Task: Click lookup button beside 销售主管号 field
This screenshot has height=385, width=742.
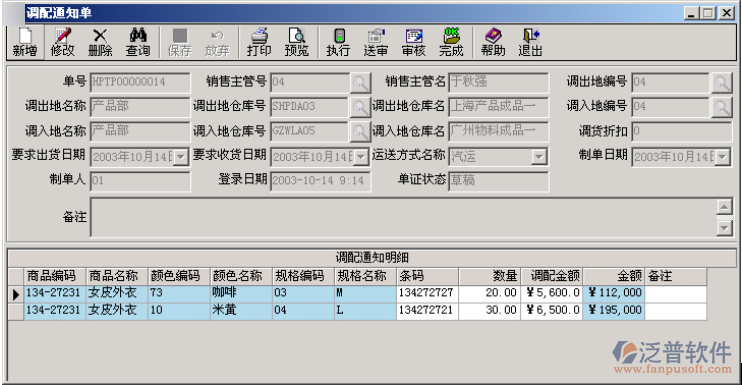Action: coord(360,83)
